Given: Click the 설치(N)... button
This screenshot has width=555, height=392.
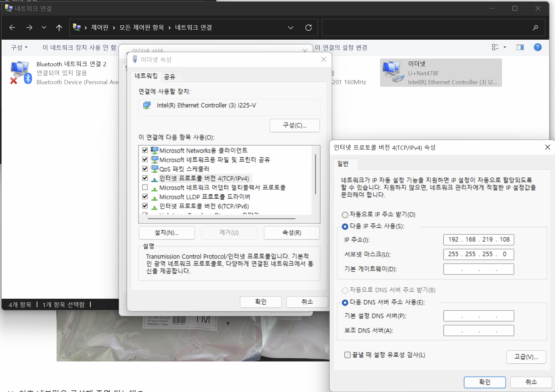Looking at the screenshot, I should click(167, 233).
